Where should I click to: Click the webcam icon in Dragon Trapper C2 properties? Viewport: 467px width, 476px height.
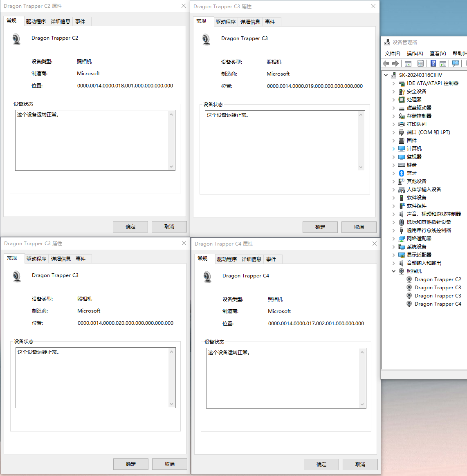pyautogui.click(x=16, y=39)
